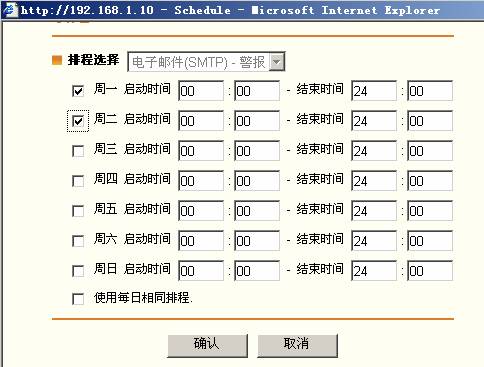The width and height of the screenshot is (484, 367).
Task: Click the 周四 启动时间 label
Action: click(132, 179)
